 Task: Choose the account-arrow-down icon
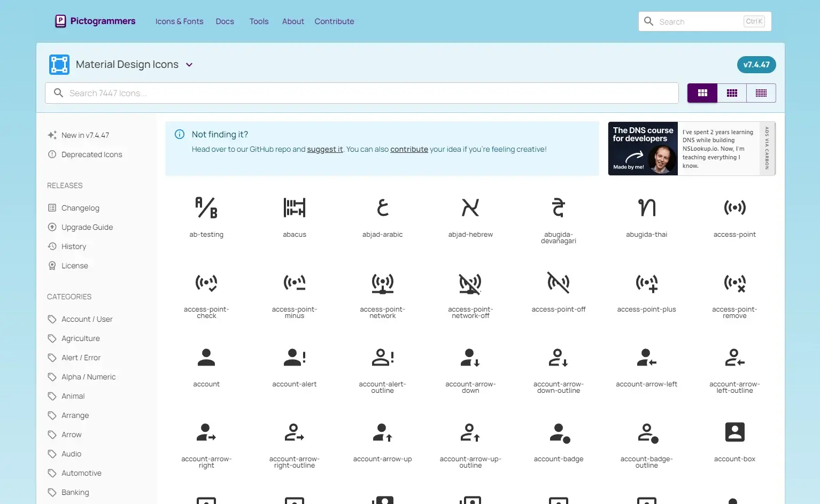pos(470,357)
